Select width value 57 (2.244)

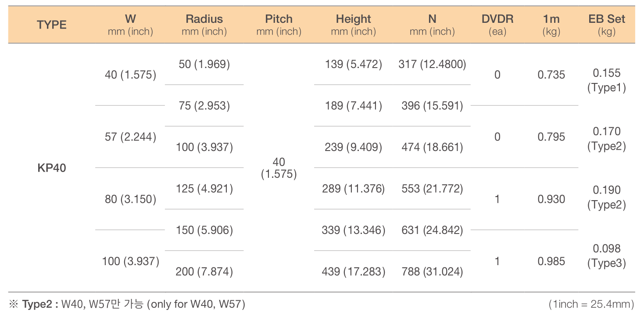131,137
